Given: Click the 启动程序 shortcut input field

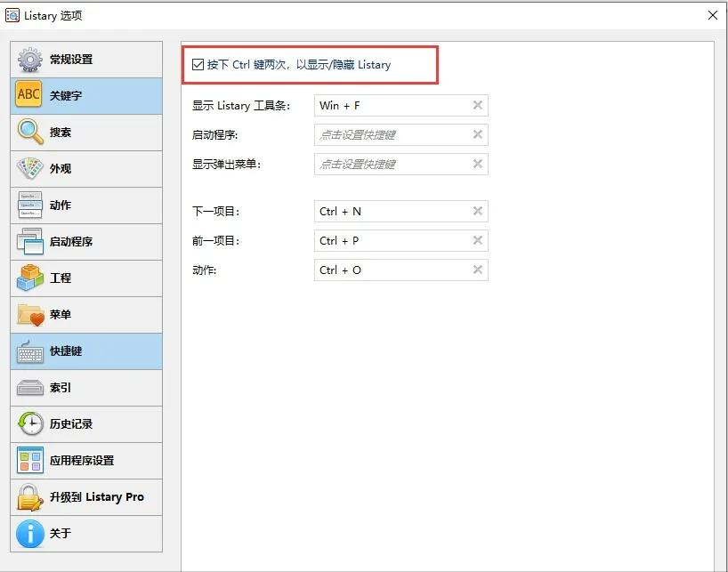Looking at the screenshot, I should pyautogui.click(x=392, y=134).
